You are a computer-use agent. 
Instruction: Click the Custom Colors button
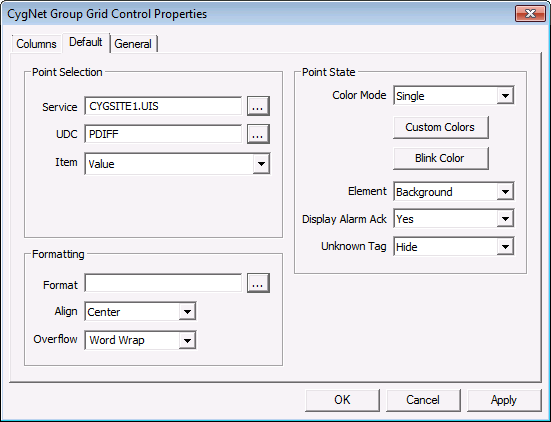point(441,127)
